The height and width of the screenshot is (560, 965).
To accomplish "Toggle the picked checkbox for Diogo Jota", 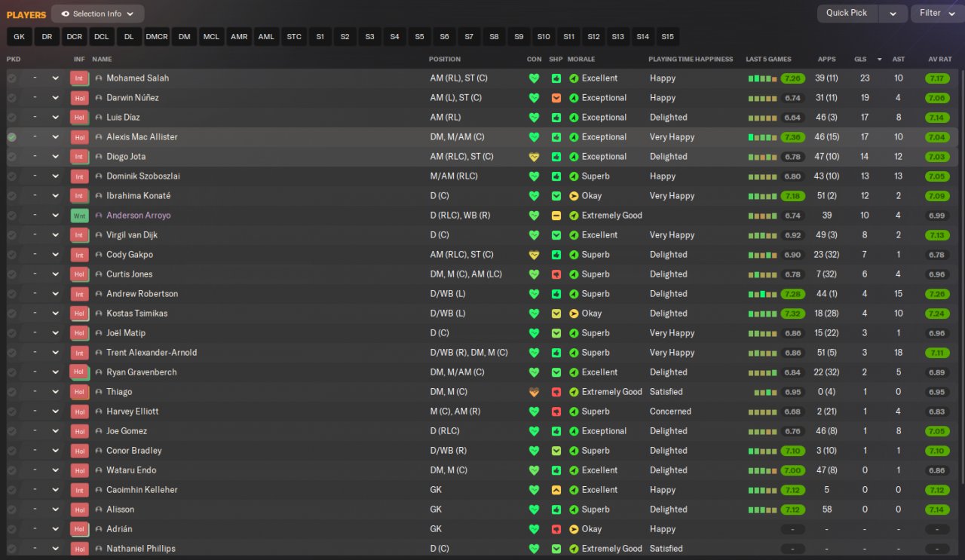I will coord(12,157).
